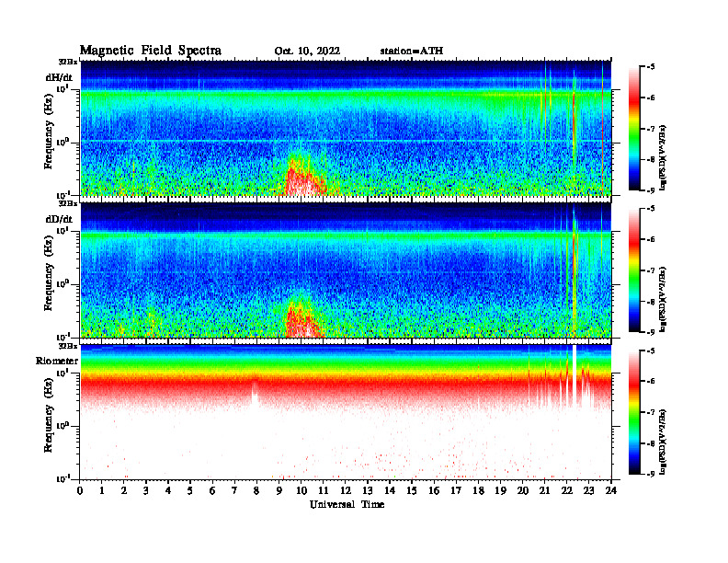Click the Universal Time tick label "16"
The image size is (728, 563).
(434, 490)
